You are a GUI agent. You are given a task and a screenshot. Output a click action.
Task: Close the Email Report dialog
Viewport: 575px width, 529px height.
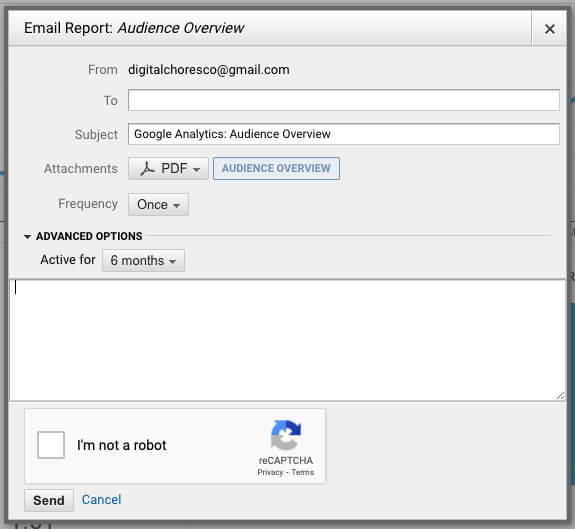coord(549,29)
